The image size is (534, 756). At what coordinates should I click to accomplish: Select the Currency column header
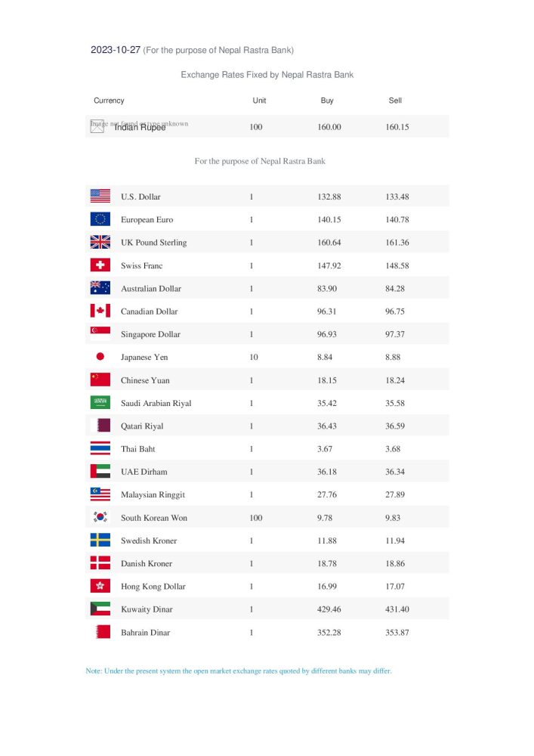109,101
